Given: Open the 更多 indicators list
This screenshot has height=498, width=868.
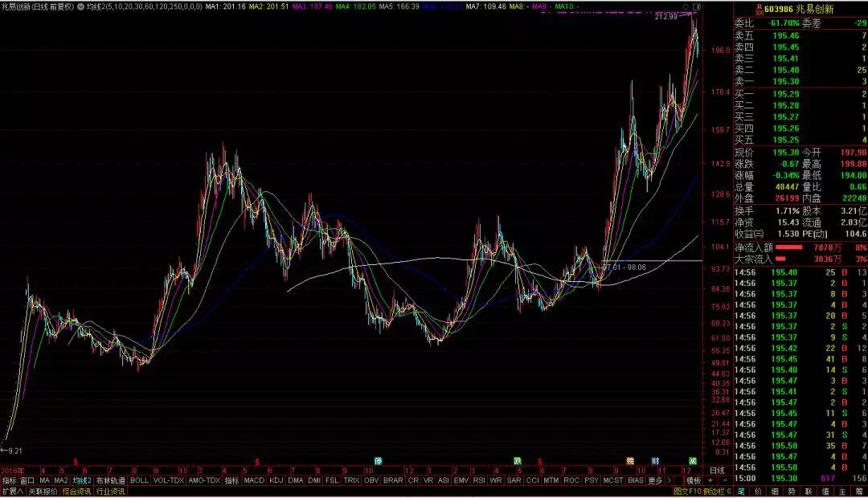Looking at the screenshot, I should (656, 480).
